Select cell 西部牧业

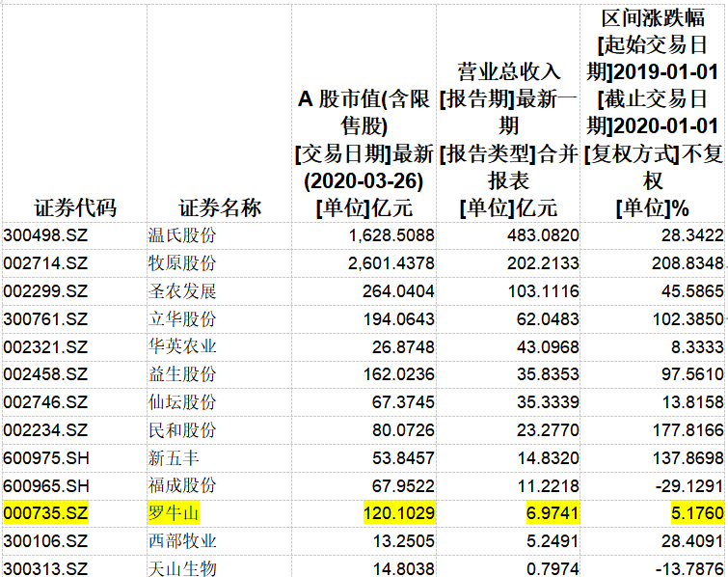click(x=220, y=541)
